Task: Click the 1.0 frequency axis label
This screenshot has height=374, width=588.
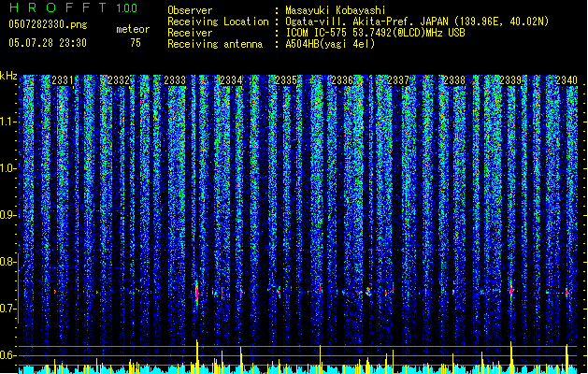Action: click(8, 168)
